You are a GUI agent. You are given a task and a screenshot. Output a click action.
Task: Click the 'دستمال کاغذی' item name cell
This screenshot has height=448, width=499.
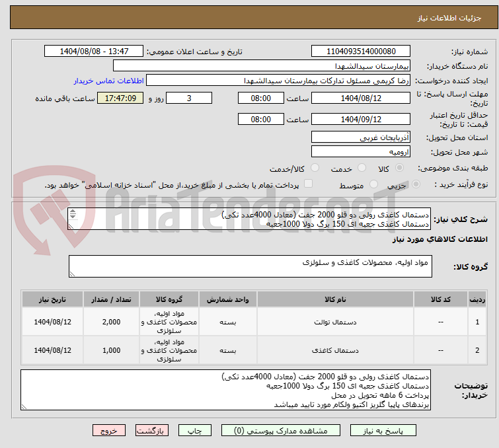coord(336,350)
